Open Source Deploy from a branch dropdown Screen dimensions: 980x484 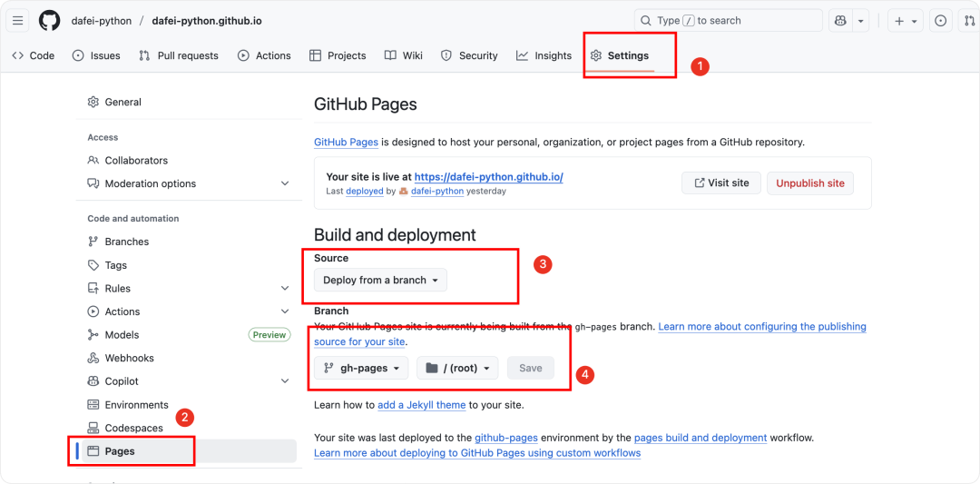[380, 281]
